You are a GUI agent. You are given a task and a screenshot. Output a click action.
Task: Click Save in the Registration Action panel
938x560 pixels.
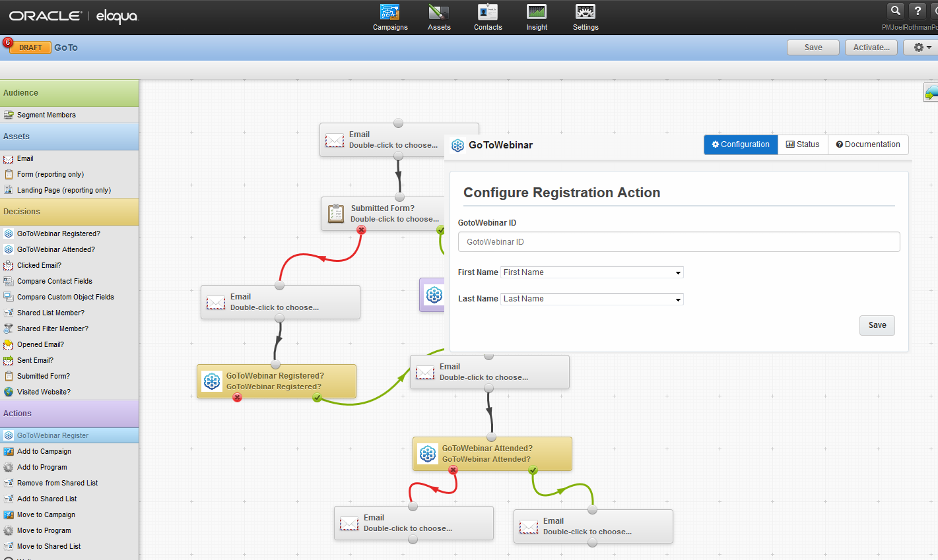click(x=877, y=325)
